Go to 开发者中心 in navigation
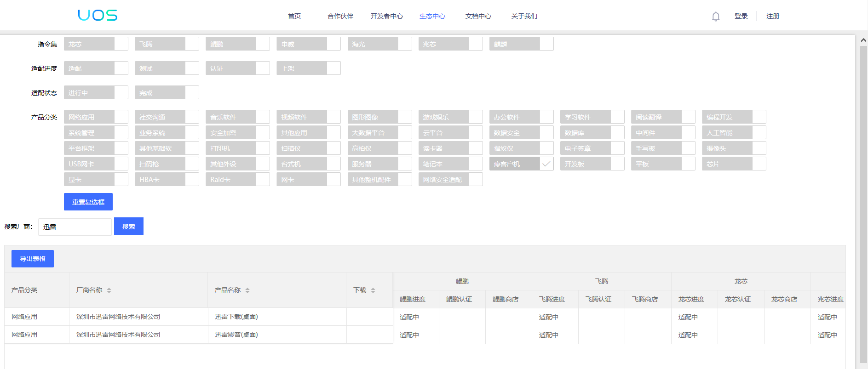868x369 pixels. tap(386, 16)
